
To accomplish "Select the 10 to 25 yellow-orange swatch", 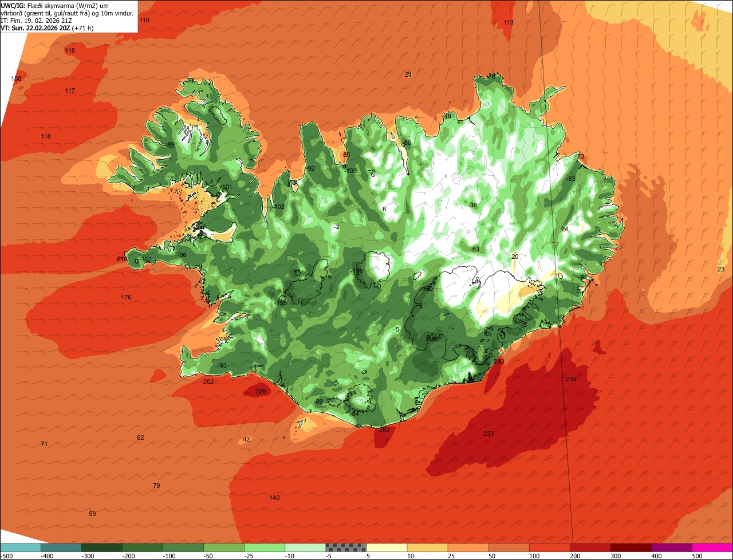I will (427, 547).
